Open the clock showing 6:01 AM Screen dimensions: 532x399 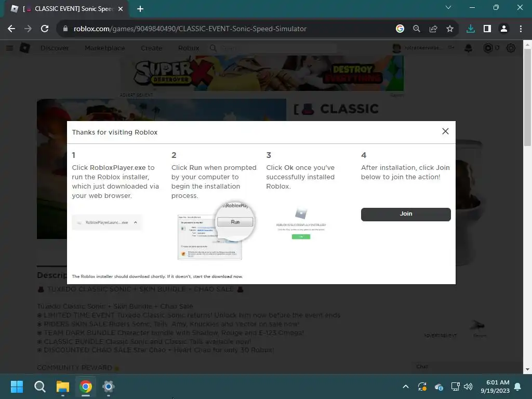495,387
